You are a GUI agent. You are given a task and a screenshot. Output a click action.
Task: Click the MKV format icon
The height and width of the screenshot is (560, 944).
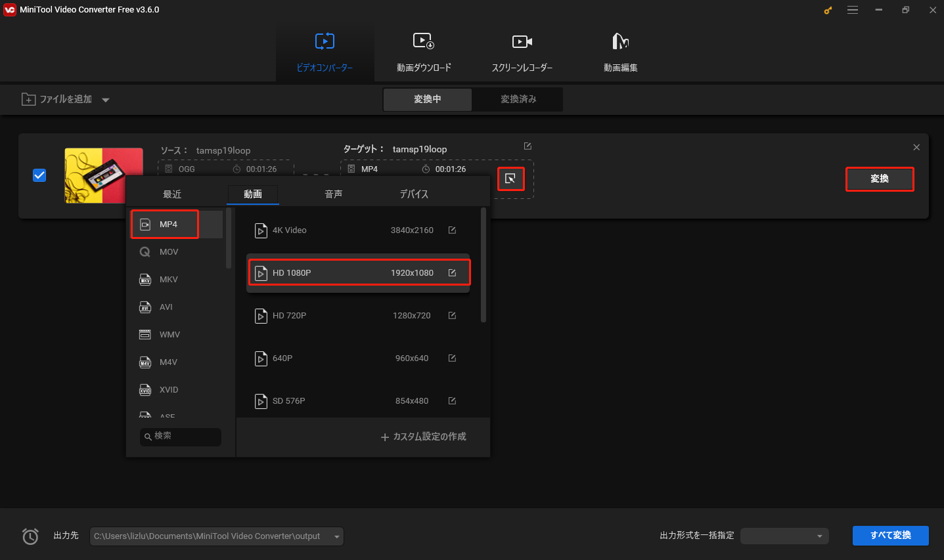coord(145,280)
